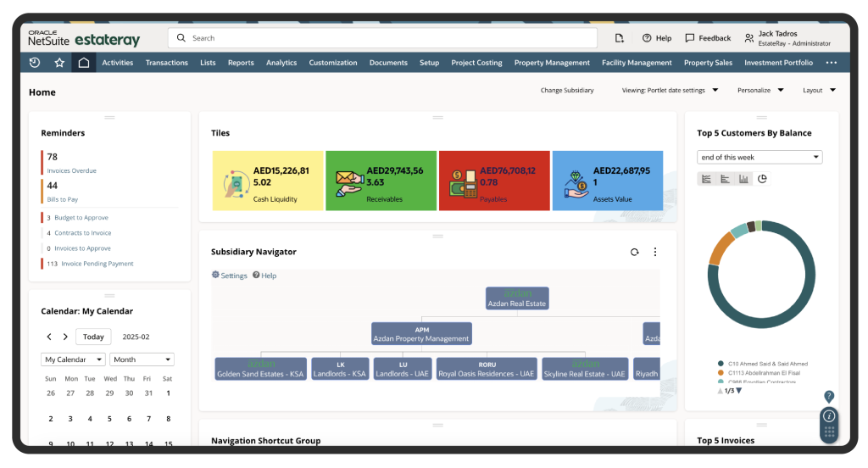The width and height of the screenshot is (868, 468).
Task: Click C1113 Abdelrahman El Fisal legend dot
Action: [x=721, y=373]
